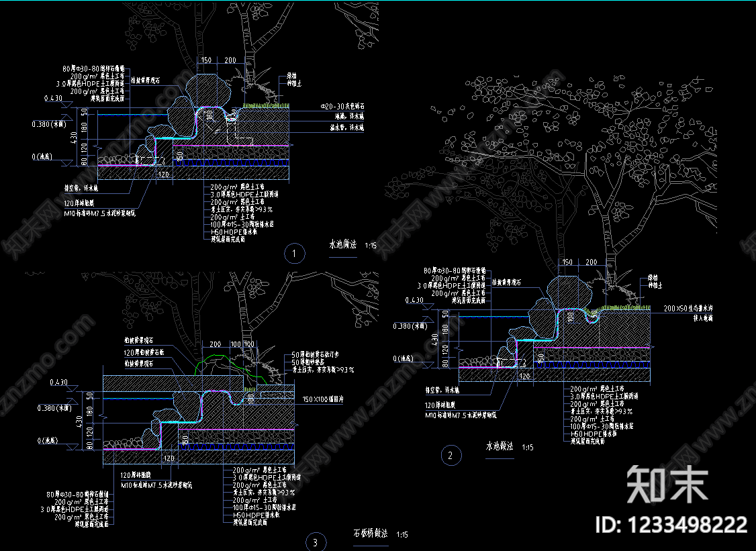Click the green curved outline in detail 3
The width and height of the screenshot is (756, 551).
[x=228, y=367]
